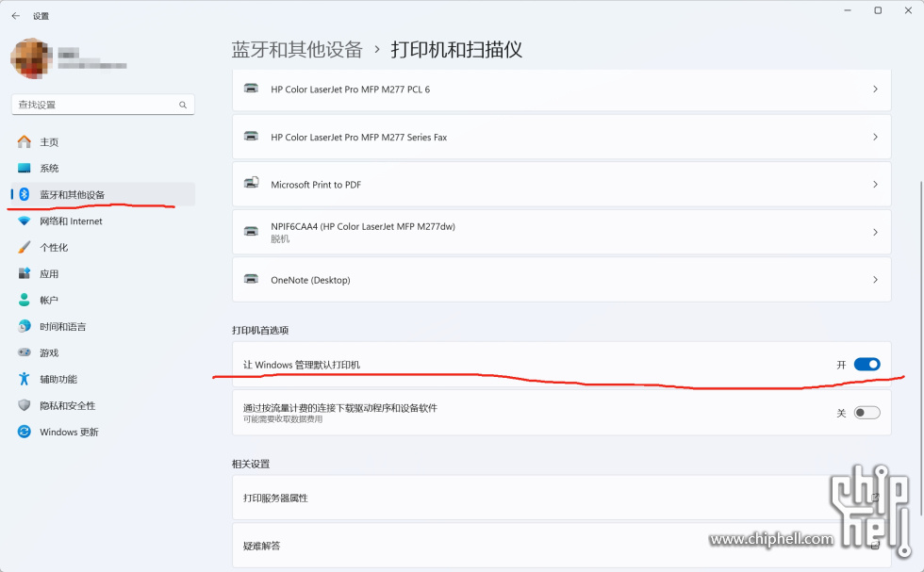Click the back arrow in the title bar
The width and height of the screenshot is (924, 572).
point(16,16)
